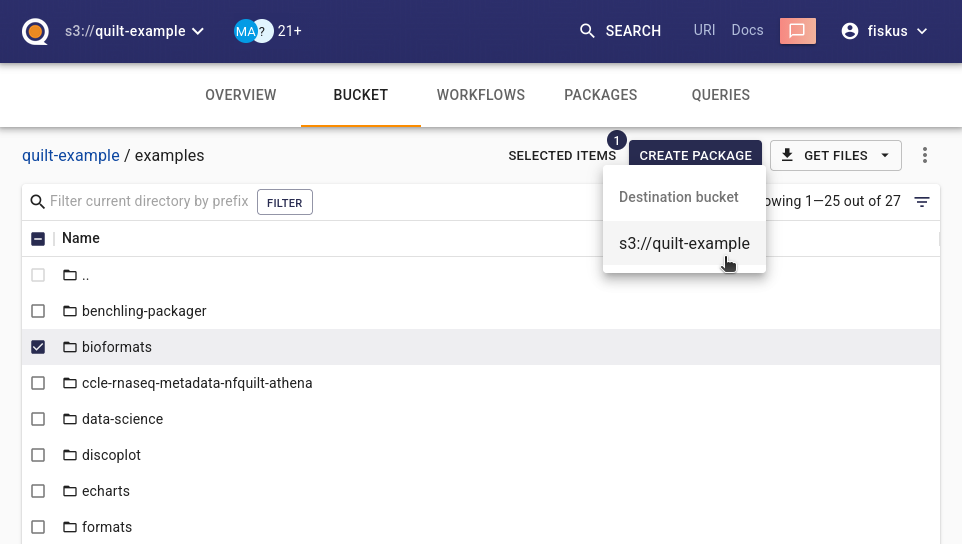Open the ccle-rnaseq-metadata-nfquilt-athena folder
The image size is (962, 544).
pyautogui.click(x=197, y=383)
